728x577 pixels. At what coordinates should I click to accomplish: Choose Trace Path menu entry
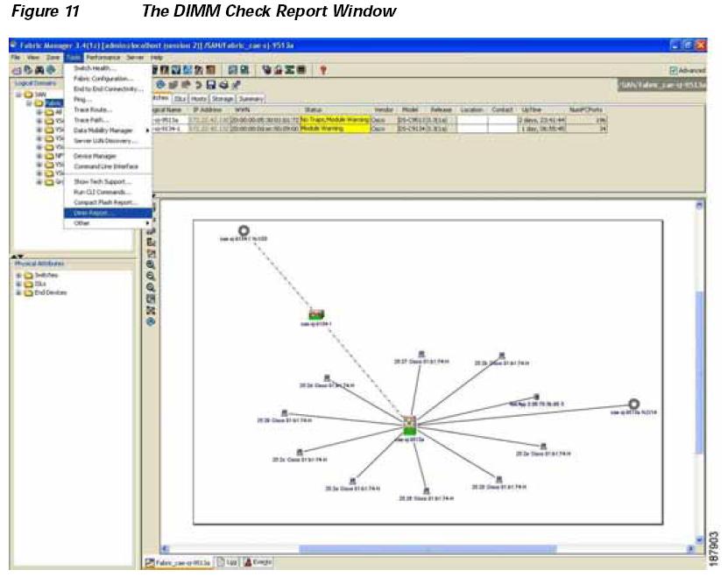point(108,120)
